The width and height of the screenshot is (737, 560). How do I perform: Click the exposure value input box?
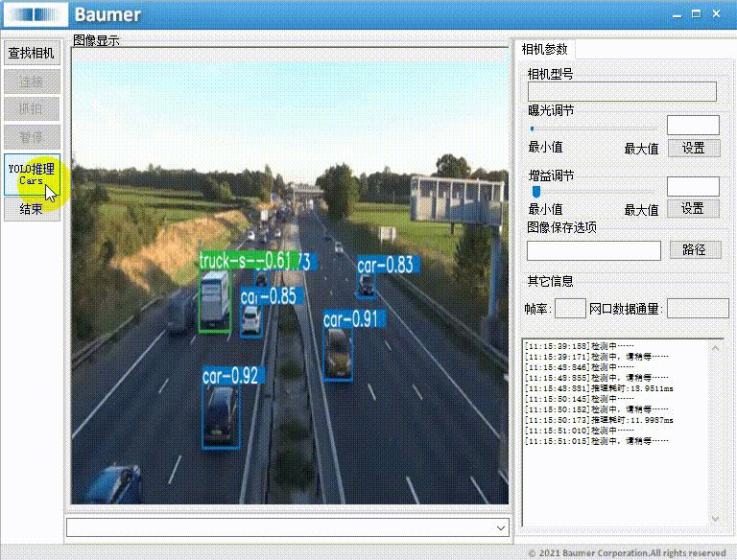click(x=693, y=126)
